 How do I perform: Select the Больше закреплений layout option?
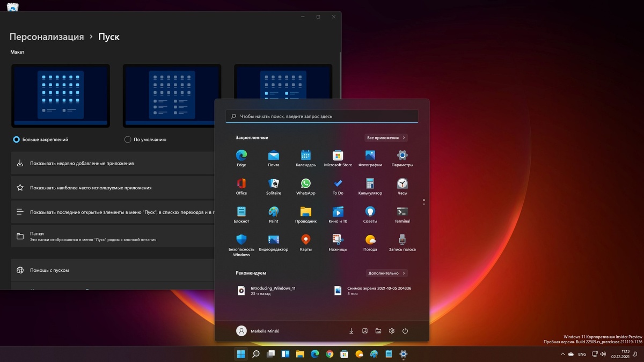40,139
